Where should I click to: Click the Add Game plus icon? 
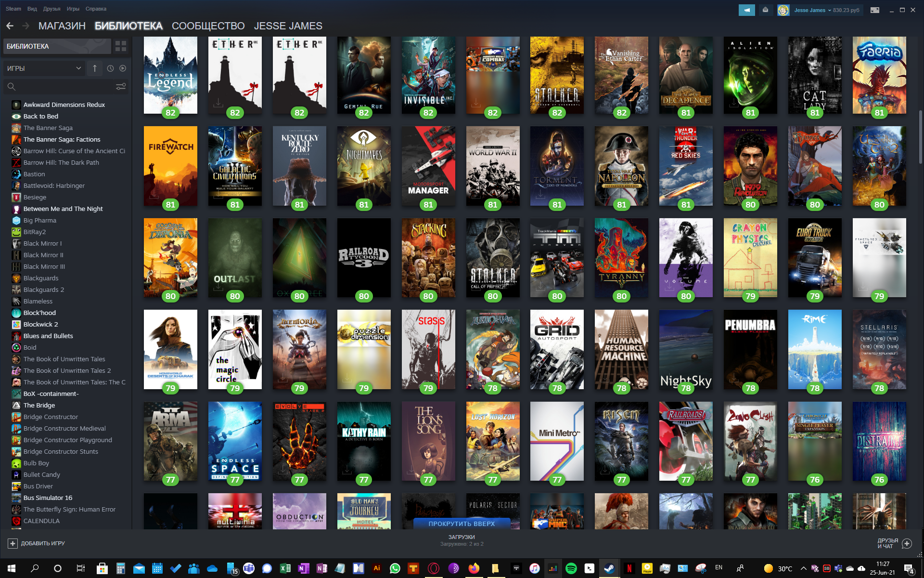(13, 543)
